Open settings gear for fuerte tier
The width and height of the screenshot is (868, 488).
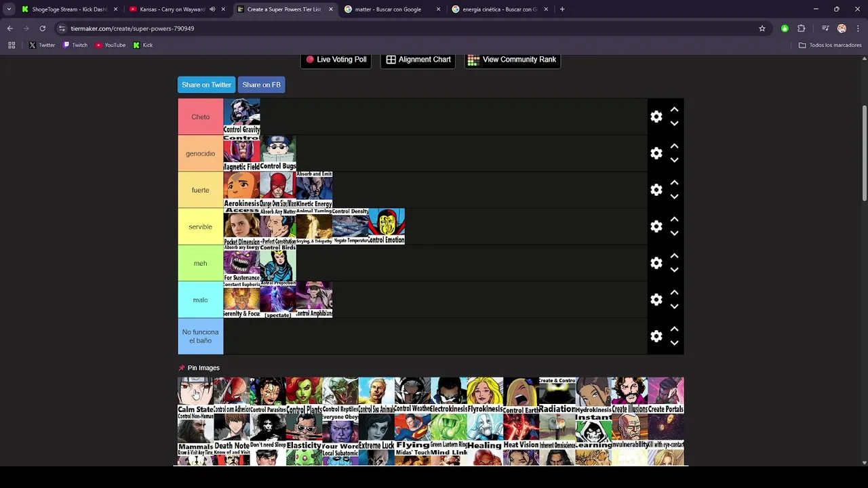656,190
